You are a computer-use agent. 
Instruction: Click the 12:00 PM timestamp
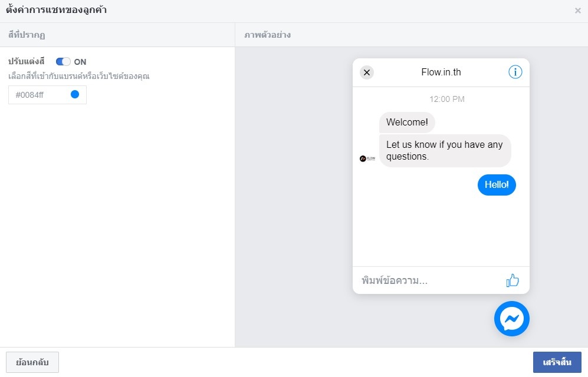(x=446, y=99)
